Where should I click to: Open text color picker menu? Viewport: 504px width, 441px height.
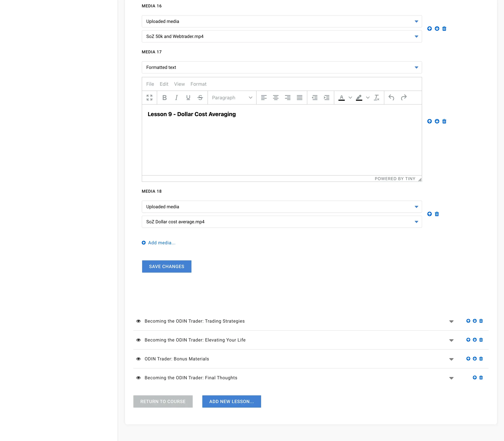coord(350,98)
